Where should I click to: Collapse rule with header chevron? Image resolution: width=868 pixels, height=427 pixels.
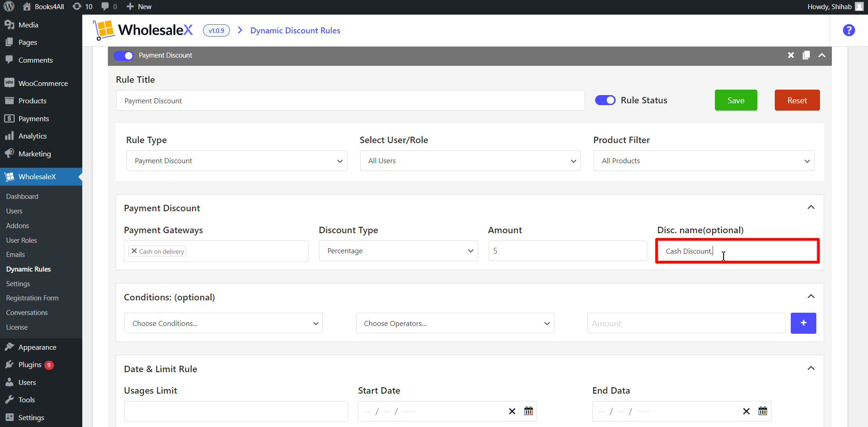click(822, 55)
